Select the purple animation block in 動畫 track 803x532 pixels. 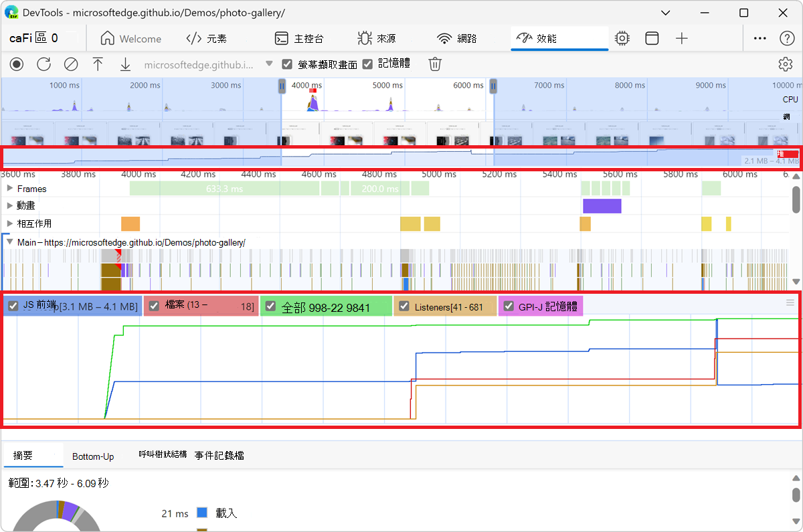coord(602,206)
